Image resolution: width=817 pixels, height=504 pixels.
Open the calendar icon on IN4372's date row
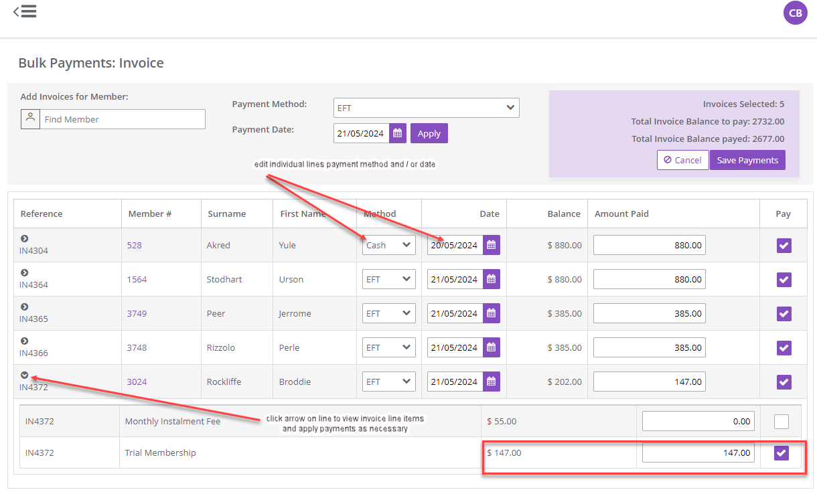pos(490,381)
